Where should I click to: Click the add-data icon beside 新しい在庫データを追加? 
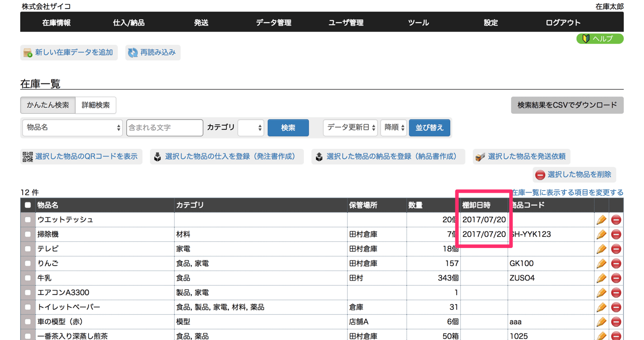click(28, 53)
